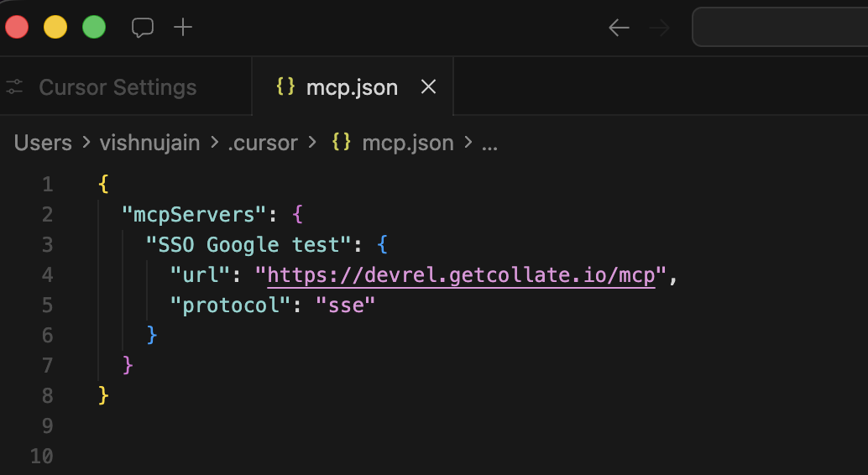Image resolution: width=868 pixels, height=475 pixels.
Task: Open the chat bubble icon in title bar
Action: [x=142, y=27]
